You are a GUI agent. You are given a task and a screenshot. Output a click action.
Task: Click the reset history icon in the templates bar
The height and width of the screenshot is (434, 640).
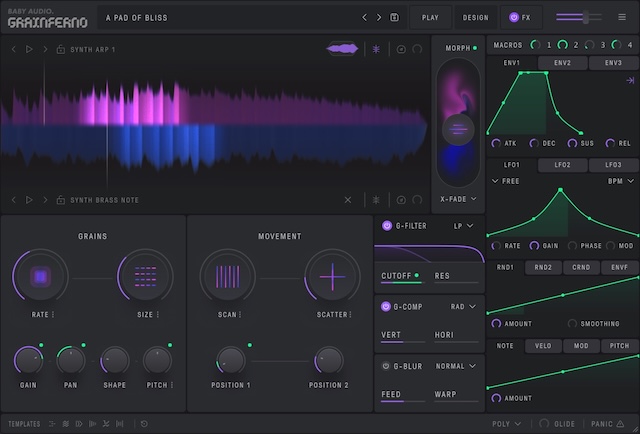point(144,424)
